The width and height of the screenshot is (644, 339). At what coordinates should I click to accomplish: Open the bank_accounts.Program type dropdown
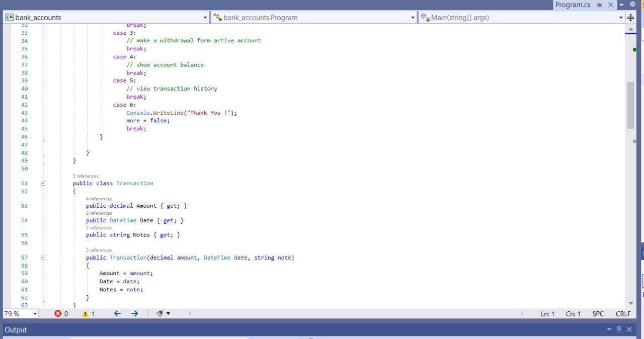click(x=412, y=17)
